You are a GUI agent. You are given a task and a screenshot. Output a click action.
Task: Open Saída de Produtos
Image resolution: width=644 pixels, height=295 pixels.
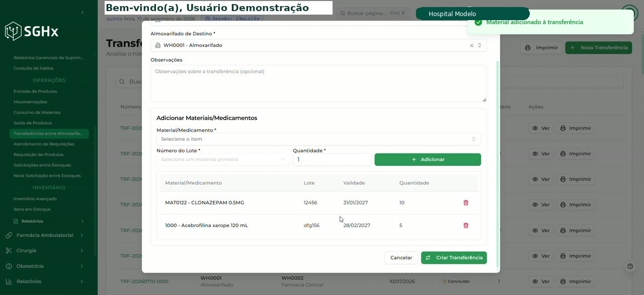(x=33, y=123)
